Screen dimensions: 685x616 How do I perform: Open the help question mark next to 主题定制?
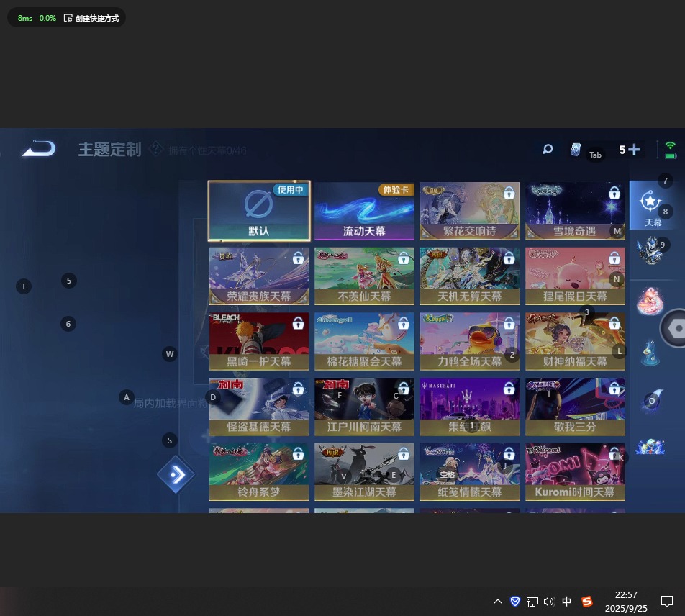pos(155,149)
